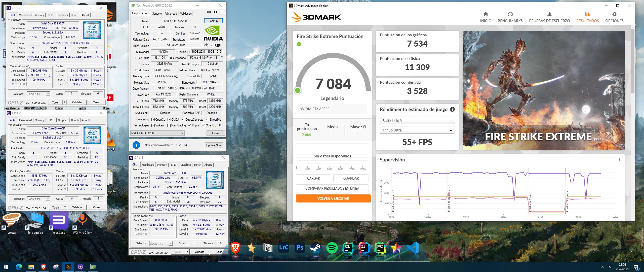Toggle DirectML checkbox in GPU-Z
The image size is (644, 272).
coord(208,120)
